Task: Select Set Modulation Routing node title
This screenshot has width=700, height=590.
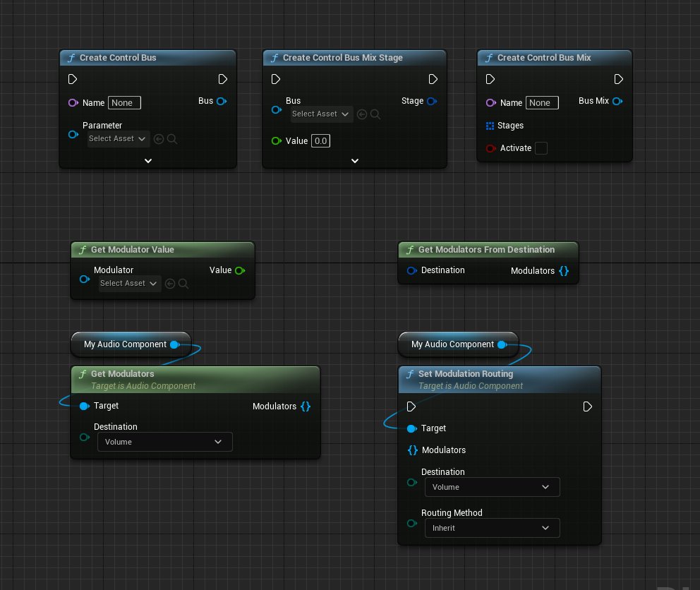Action: click(466, 374)
